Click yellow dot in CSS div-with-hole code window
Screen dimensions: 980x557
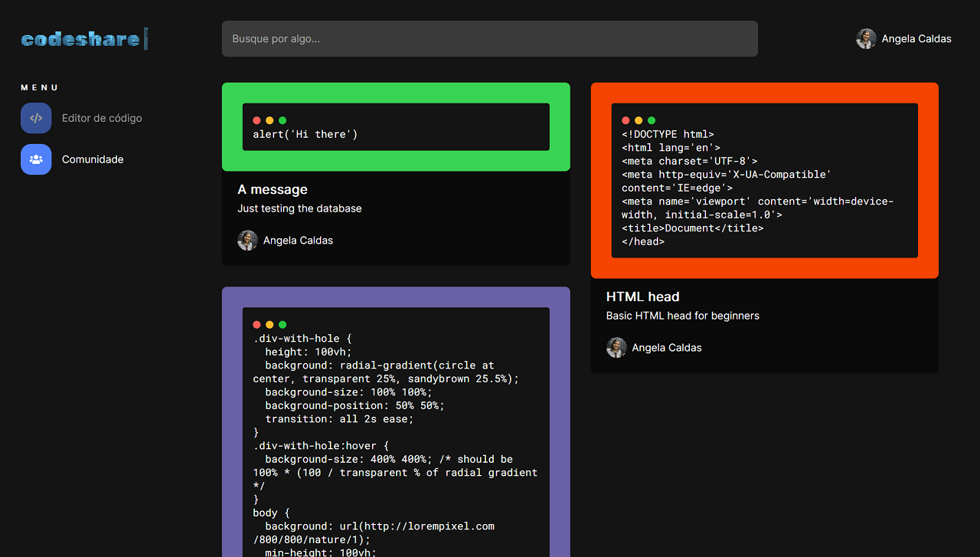269,325
